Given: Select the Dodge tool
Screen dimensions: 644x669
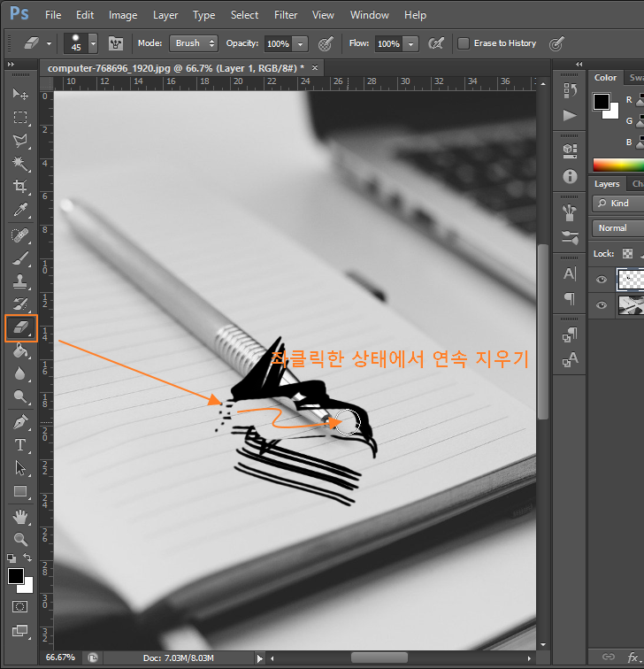Looking at the screenshot, I should [x=20, y=396].
